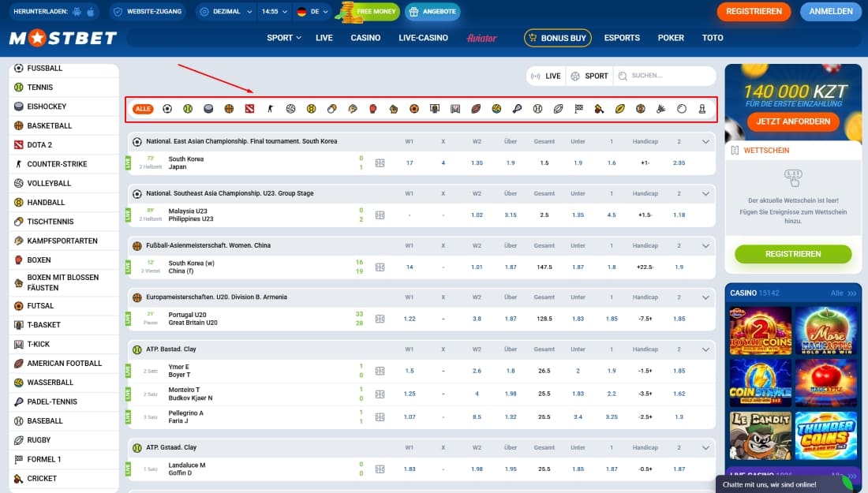This screenshot has height=493, width=868.
Task: Collapse the ATP Bastad Clay section
Action: click(x=705, y=349)
